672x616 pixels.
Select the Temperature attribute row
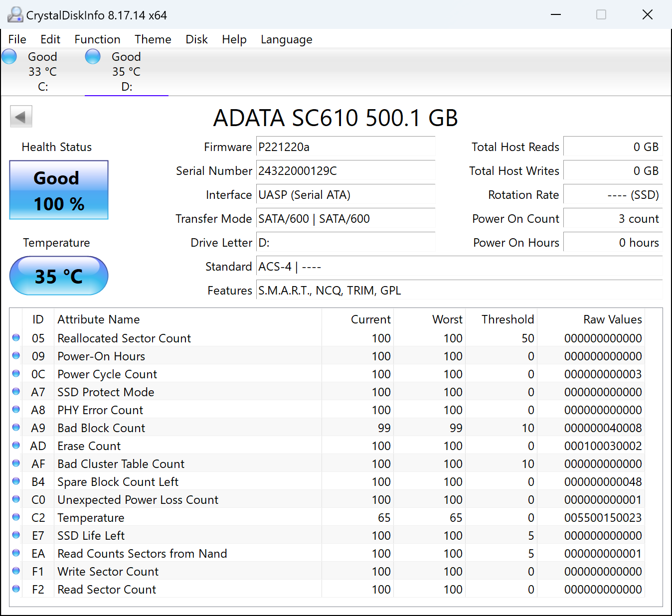coord(91,518)
